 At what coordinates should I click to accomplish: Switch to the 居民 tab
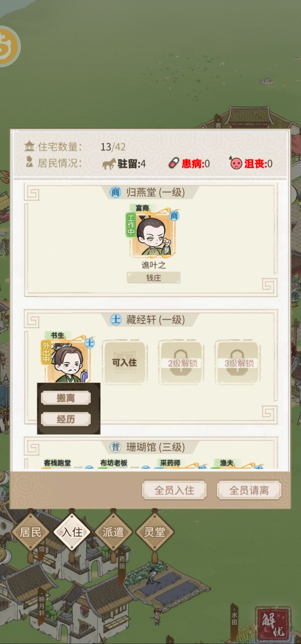[x=30, y=532]
